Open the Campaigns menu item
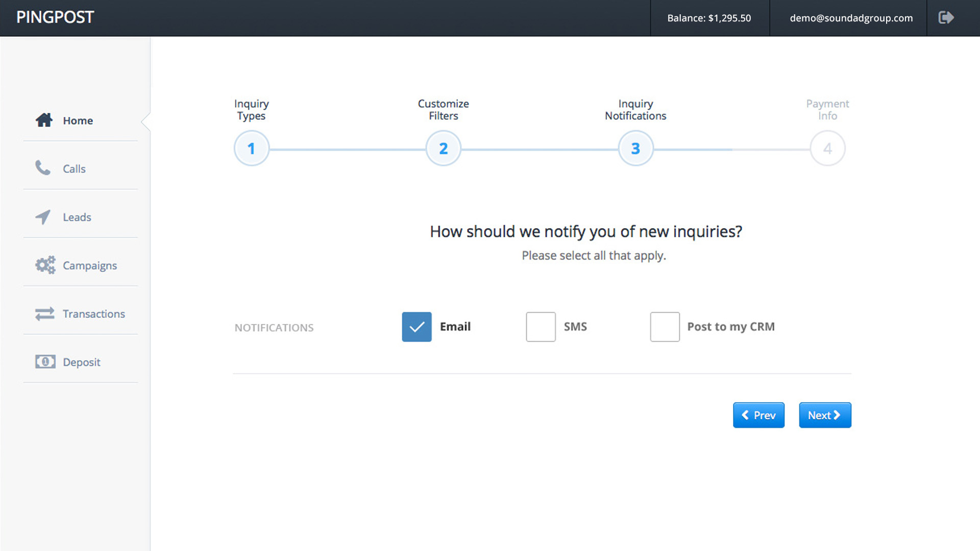Viewport: 980px width, 551px height. [89, 265]
